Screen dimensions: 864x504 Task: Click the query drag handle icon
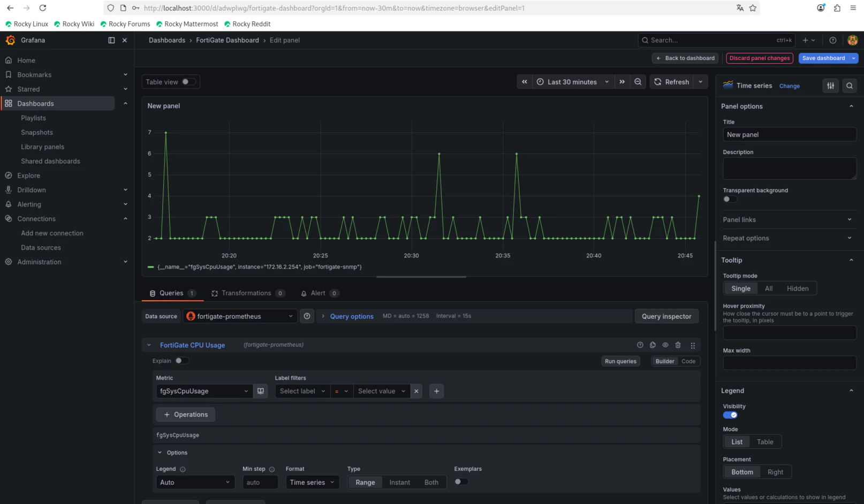pos(693,345)
